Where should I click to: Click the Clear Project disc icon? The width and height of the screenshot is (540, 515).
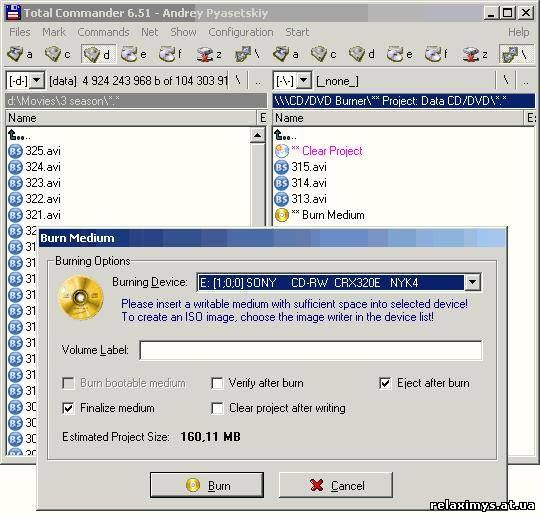click(x=281, y=151)
